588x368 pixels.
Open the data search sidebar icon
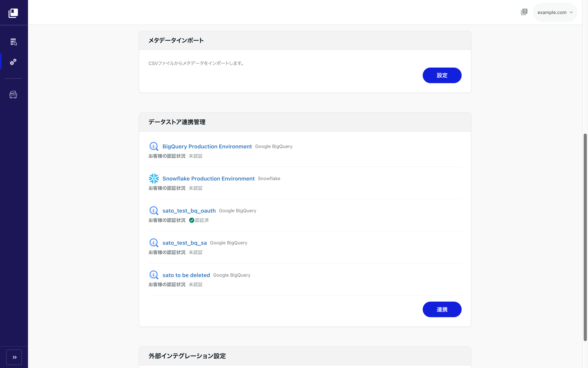[x=14, y=42]
